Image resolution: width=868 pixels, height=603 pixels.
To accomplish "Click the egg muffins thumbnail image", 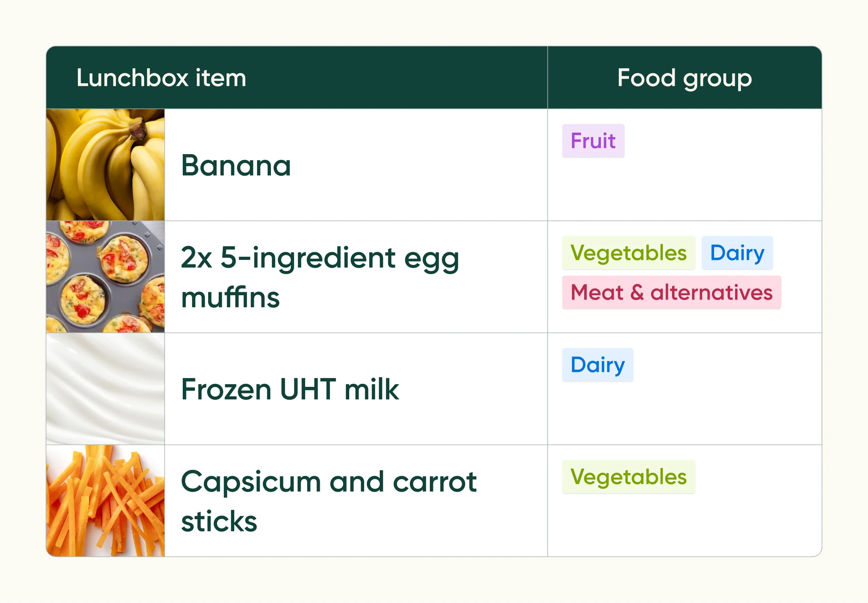I will click(x=105, y=277).
